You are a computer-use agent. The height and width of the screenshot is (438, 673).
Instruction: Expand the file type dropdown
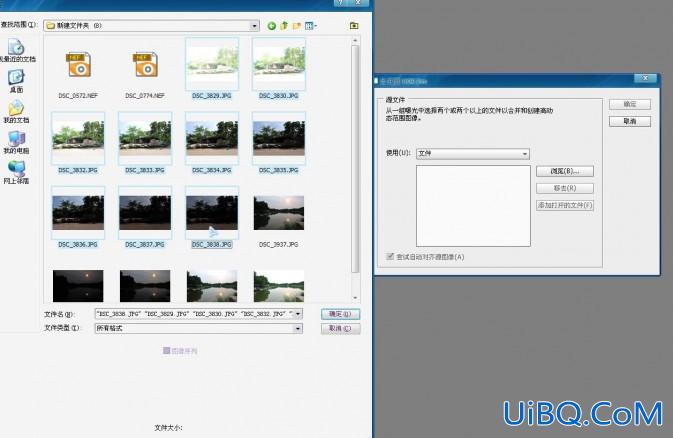[298, 328]
